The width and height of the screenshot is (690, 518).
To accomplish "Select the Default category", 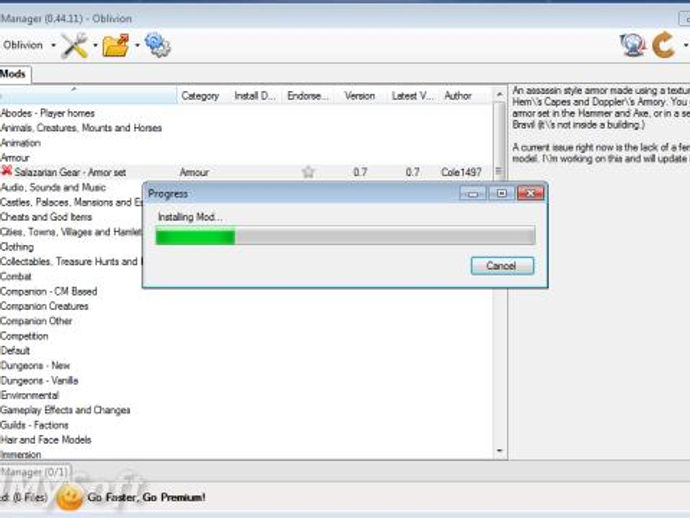I will [x=15, y=351].
